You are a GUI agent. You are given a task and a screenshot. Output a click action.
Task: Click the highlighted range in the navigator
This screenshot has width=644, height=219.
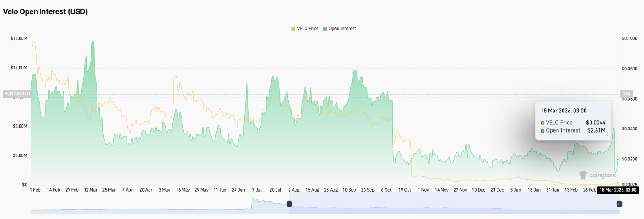point(453,205)
